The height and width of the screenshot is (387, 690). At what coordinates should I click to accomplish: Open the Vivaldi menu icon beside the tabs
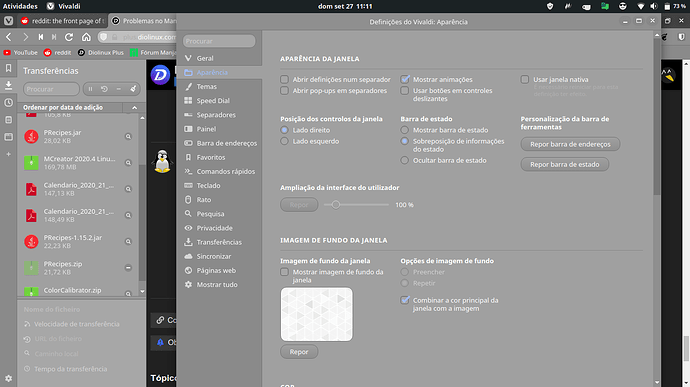8,21
